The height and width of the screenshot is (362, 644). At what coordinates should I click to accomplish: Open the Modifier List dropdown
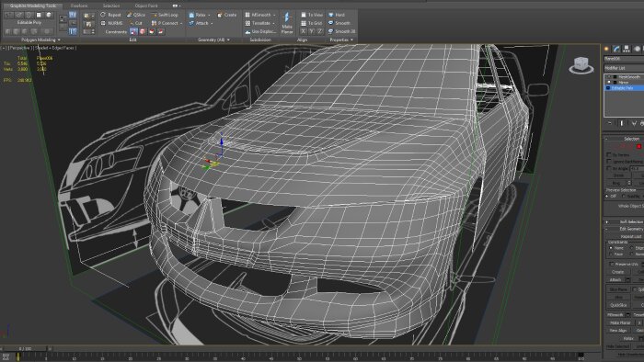point(625,68)
